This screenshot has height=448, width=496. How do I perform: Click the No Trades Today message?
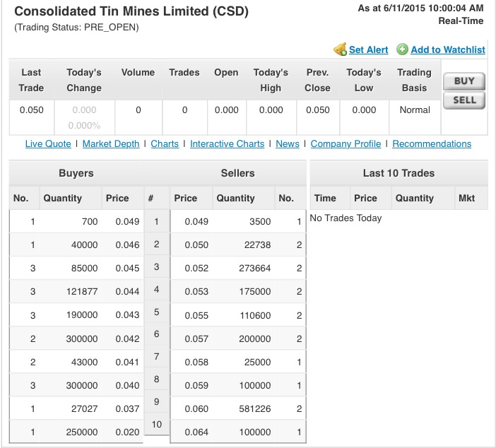pos(346,218)
